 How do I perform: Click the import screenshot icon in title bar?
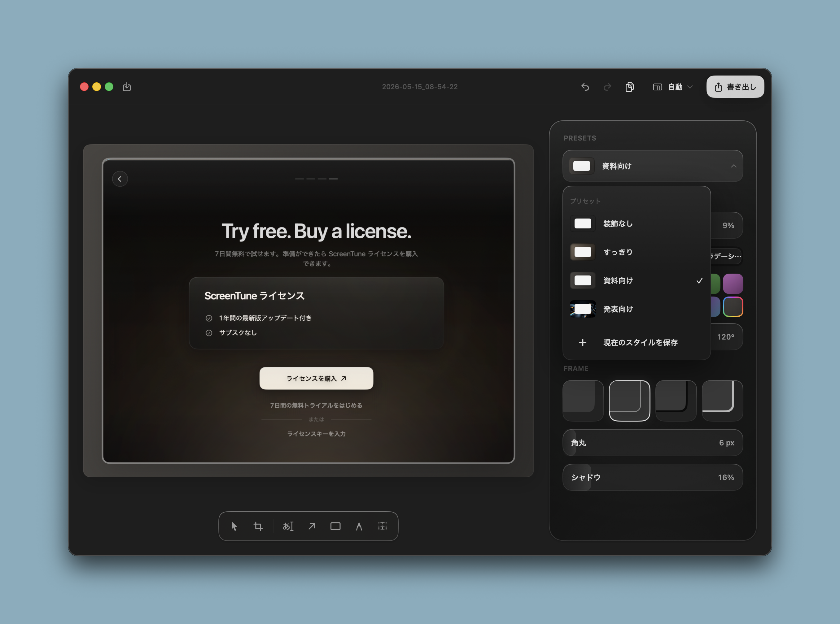click(127, 87)
